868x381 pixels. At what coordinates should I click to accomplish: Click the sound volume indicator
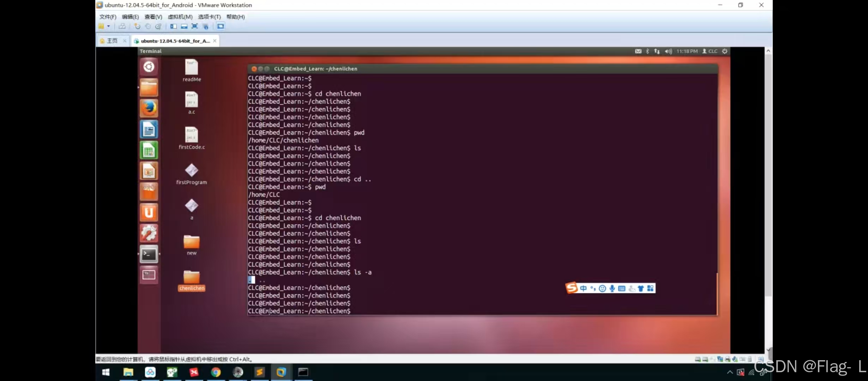[x=668, y=51]
